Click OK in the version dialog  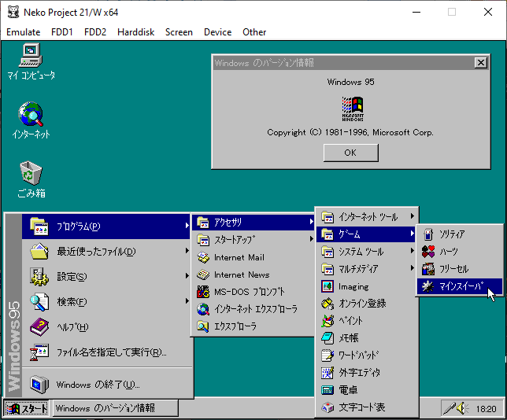click(x=351, y=153)
